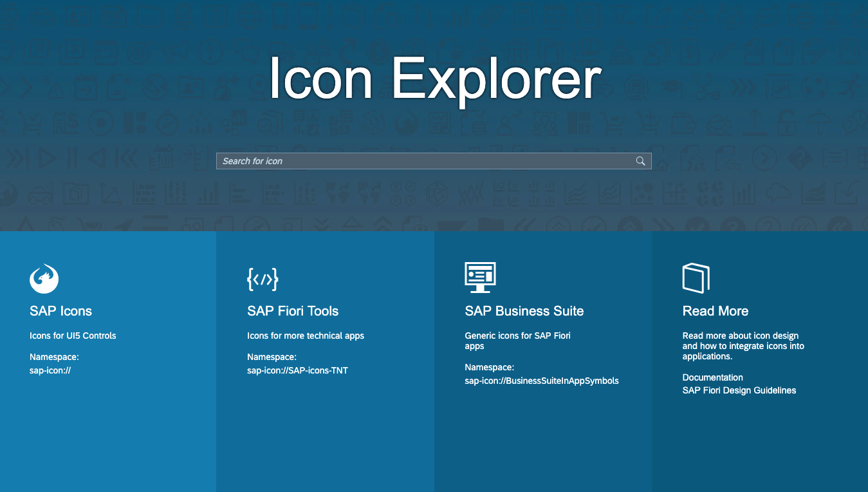Viewport: 868px width, 492px height.
Task: Click "Icons for more technical apps" text
Action: [x=306, y=336]
